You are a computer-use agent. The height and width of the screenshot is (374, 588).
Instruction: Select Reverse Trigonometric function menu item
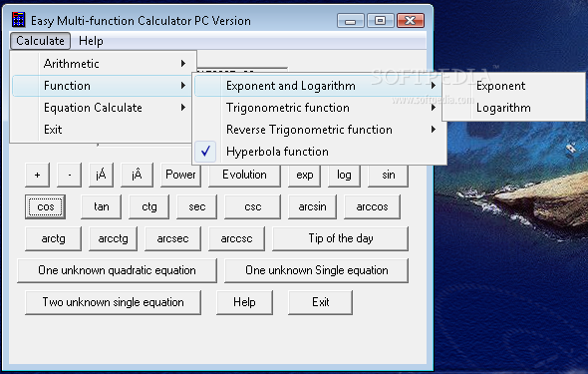(x=319, y=130)
